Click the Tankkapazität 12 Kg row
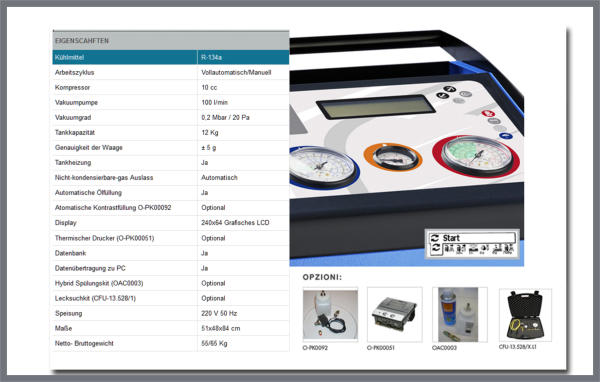 [x=171, y=132]
